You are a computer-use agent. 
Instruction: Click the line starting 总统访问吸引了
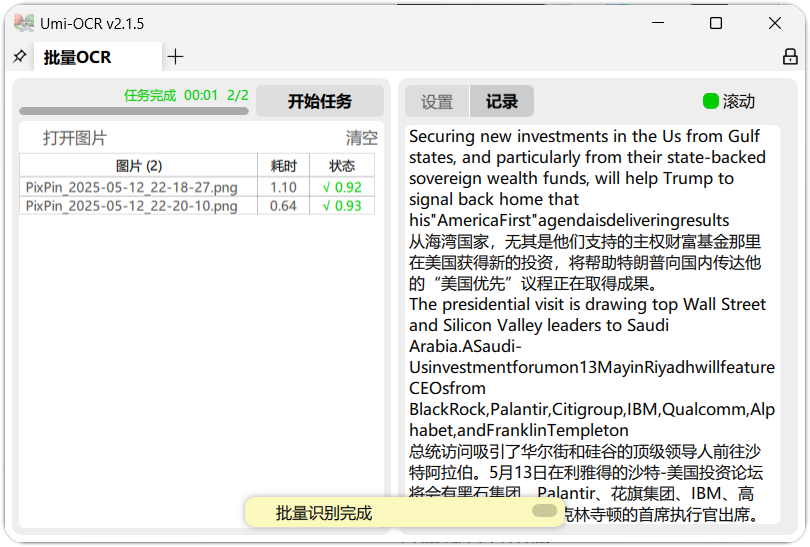[585, 451]
